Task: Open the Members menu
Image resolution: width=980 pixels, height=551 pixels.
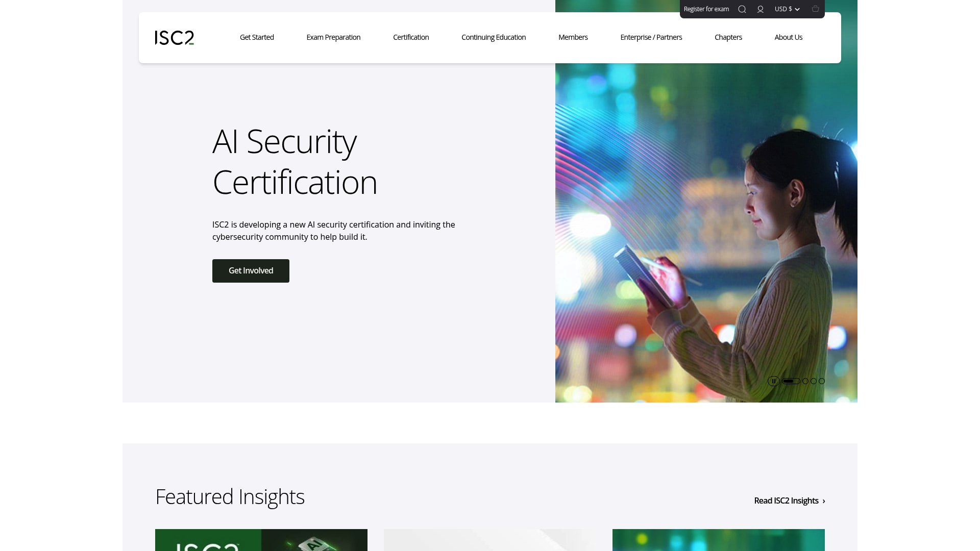Action: click(x=573, y=37)
